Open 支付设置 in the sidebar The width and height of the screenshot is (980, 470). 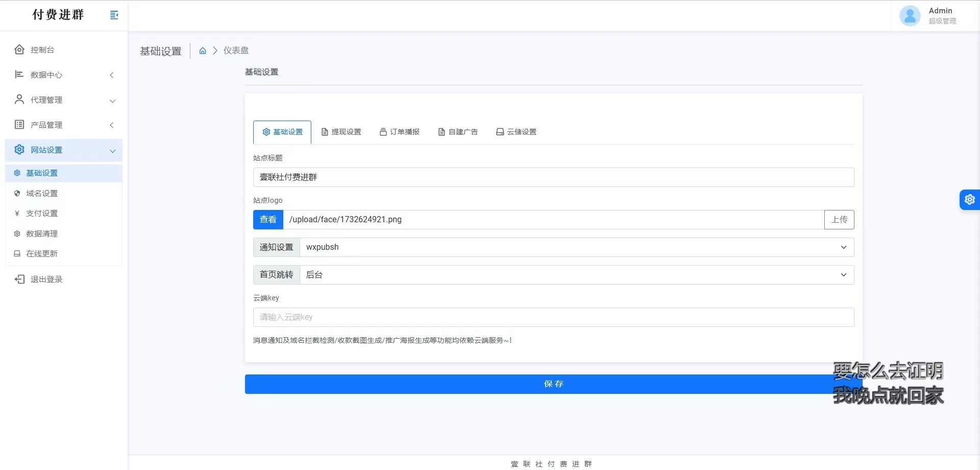click(x=41, y=213)
